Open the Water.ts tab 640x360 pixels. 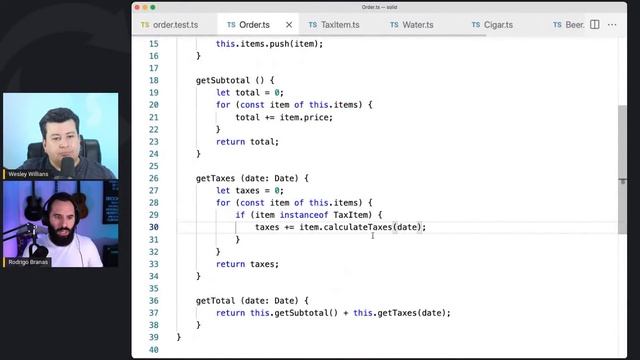418,25
